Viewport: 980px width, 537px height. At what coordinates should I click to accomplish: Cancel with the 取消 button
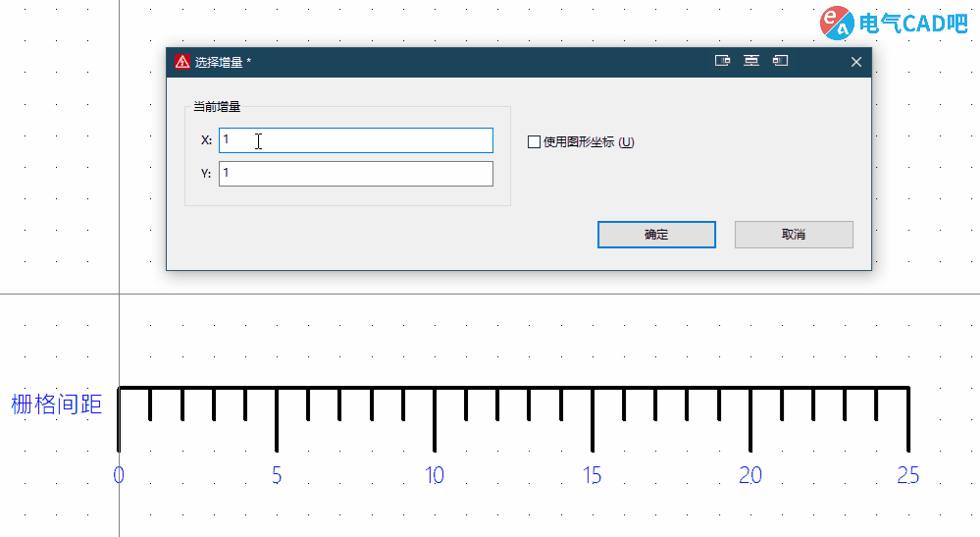794,235
